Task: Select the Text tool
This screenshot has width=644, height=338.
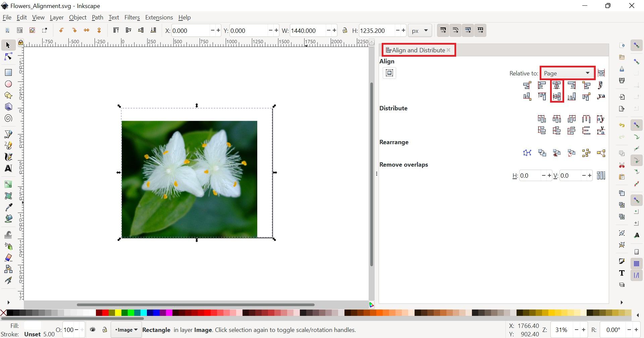Action: point(8,168)
